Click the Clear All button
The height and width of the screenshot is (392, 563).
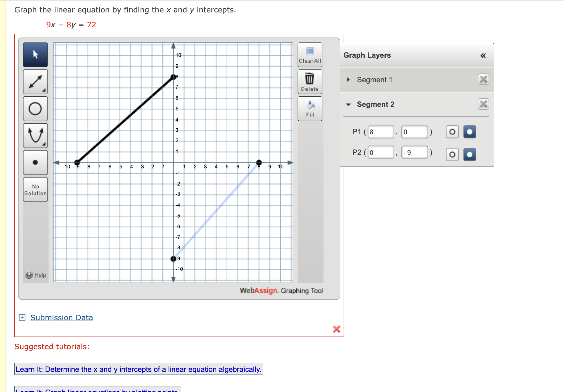tap(310, 54)
